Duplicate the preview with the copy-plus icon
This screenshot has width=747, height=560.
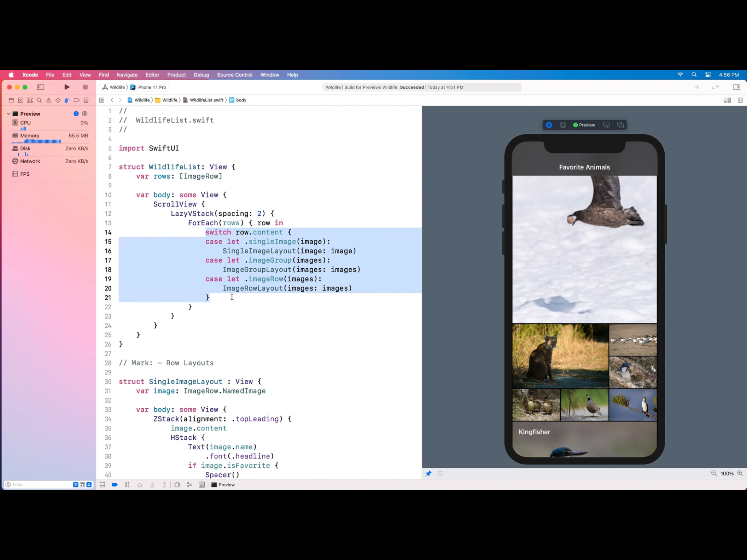(x=620, y=125)
